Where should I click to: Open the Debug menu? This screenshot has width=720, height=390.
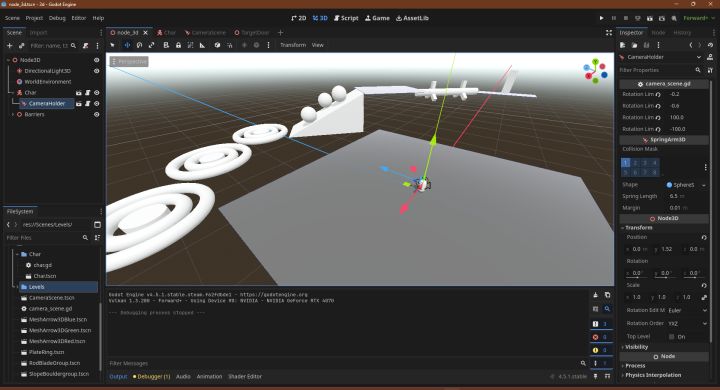(57, 18)
